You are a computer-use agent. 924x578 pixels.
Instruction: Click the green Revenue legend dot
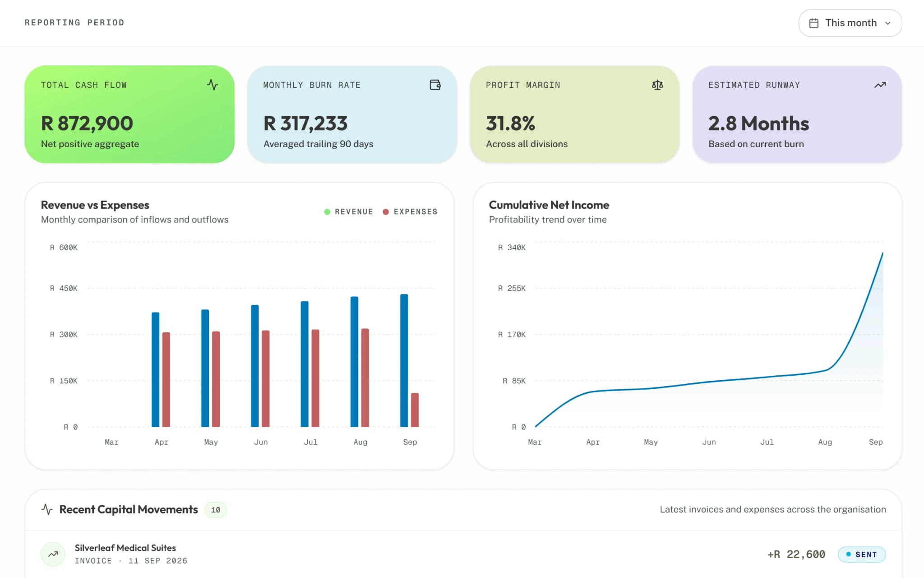coord(327,212)
